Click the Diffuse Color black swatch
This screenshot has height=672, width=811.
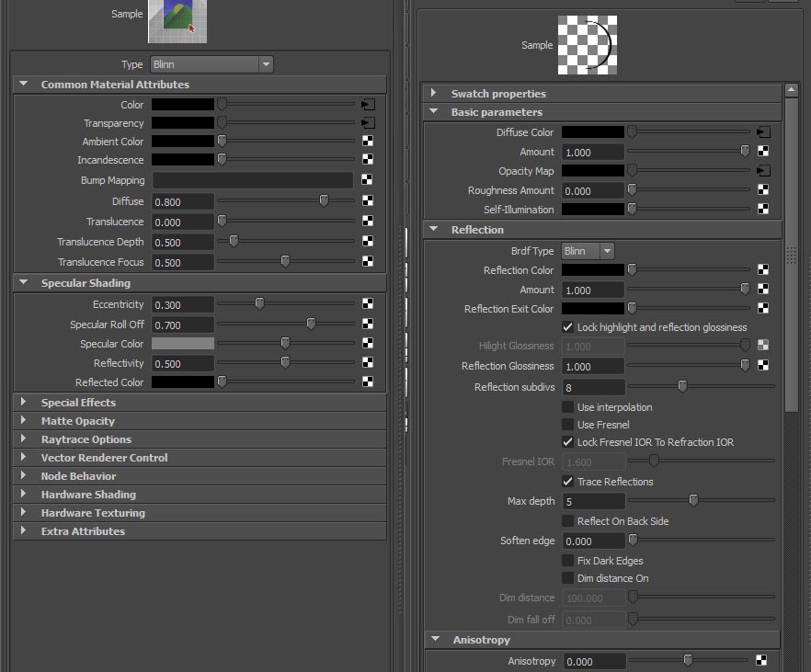click(x=593, y=132)
